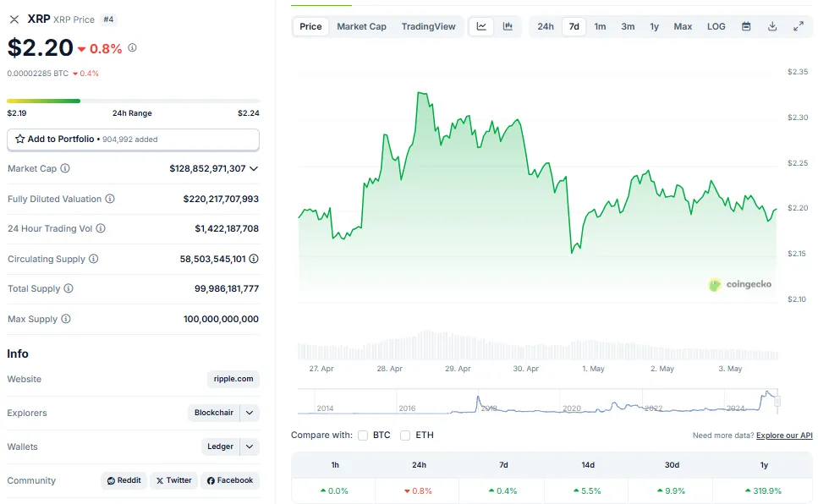The width and height of the screenshot is (818, 504).
Task: Click the trading volume $1,422,187,708
Action: (227, 228)
